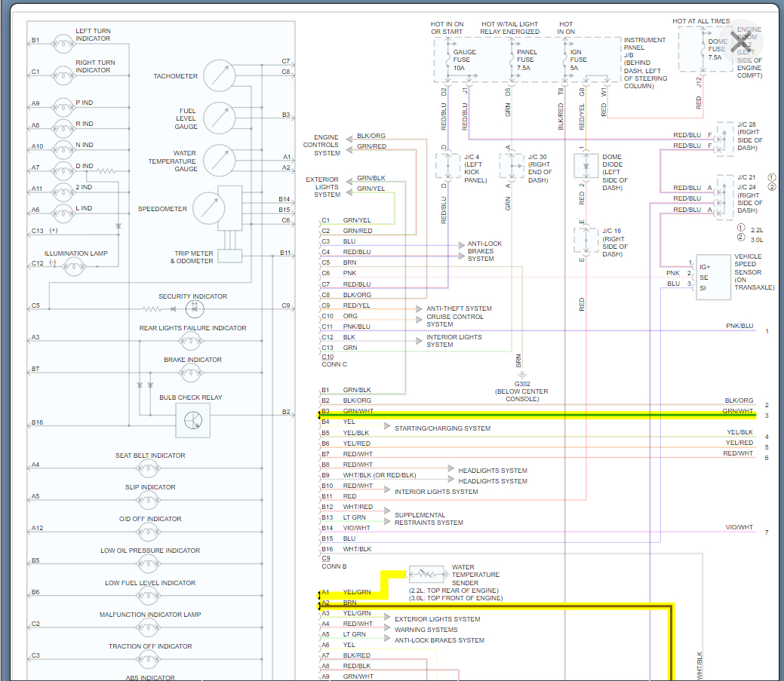
Task: Click the Trip Meter & Odometer box
Action: tap(230, 256)
